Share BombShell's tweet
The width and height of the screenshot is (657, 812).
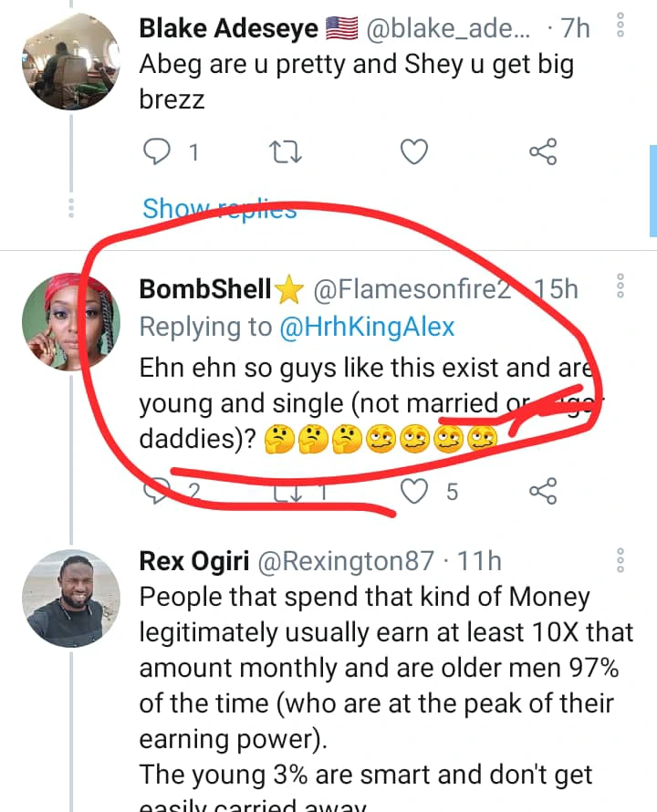(542, 493)
